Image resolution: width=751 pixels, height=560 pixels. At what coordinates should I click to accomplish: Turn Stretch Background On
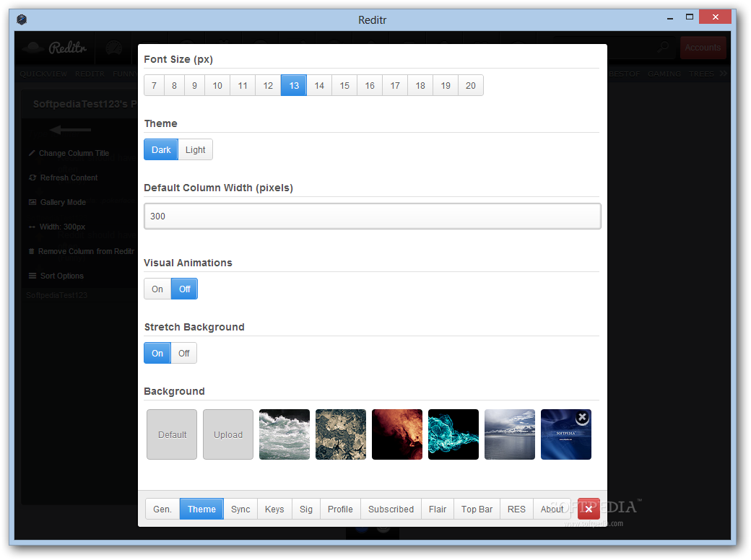coord(157,353)
